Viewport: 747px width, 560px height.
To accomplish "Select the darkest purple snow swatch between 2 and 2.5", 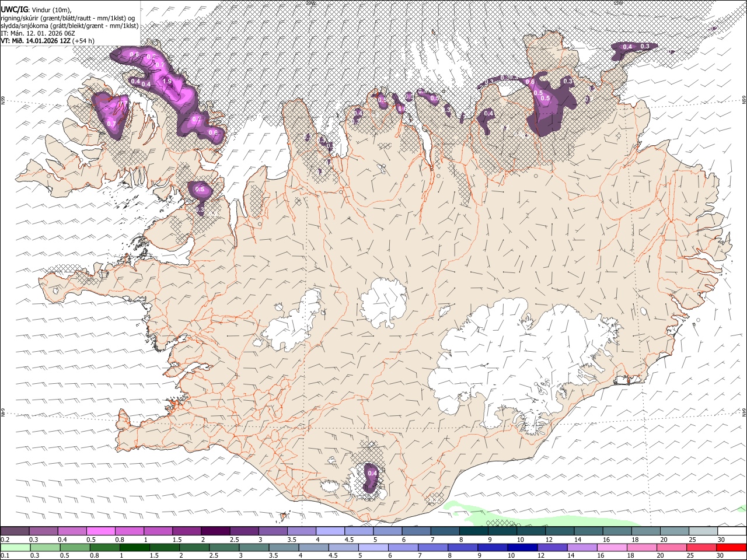I will point(215,531).
